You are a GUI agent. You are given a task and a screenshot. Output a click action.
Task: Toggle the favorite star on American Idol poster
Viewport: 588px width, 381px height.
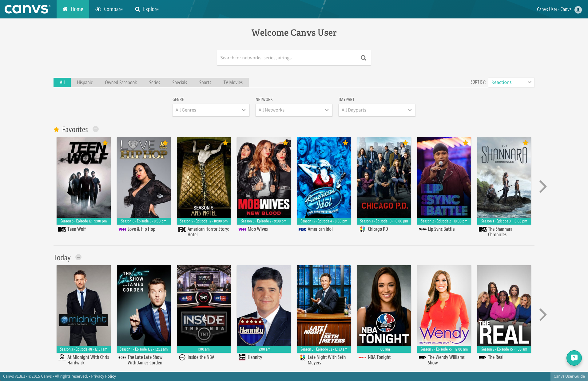(x=345, y=143)
